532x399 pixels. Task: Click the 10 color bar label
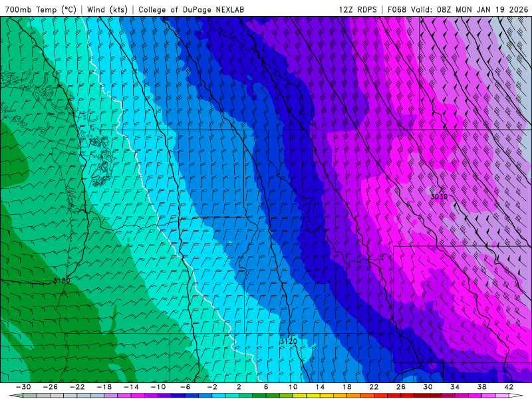coord(293,387)
